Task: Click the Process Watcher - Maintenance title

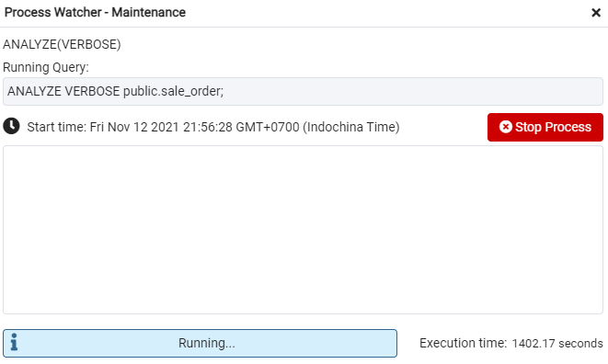Action: 95,12
